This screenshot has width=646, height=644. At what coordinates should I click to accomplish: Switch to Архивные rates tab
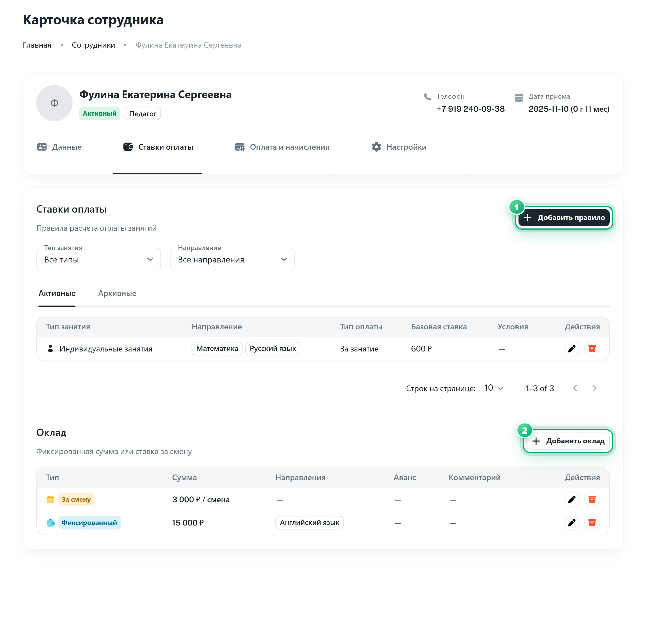[117, 293]
